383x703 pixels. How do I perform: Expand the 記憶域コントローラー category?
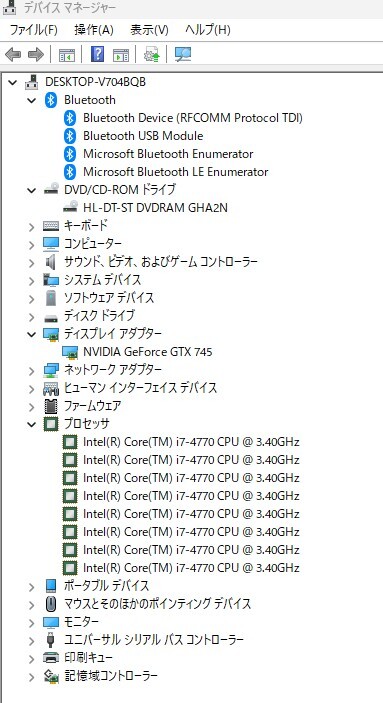point(31,677)
